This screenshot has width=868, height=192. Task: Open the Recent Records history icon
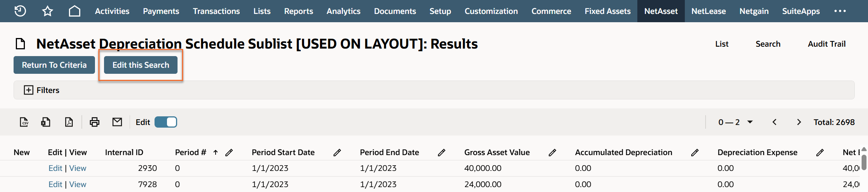coord(20,11)
